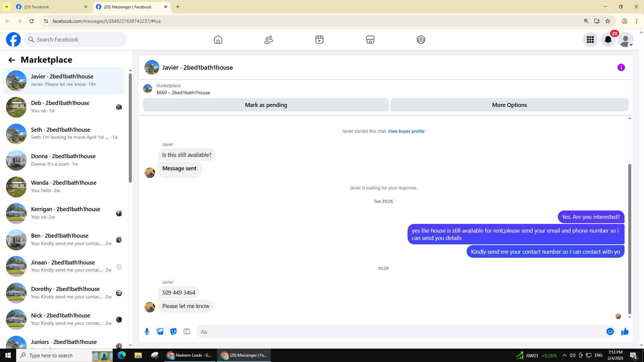Go back with the Marketplace back arrow

pos(12,60)
